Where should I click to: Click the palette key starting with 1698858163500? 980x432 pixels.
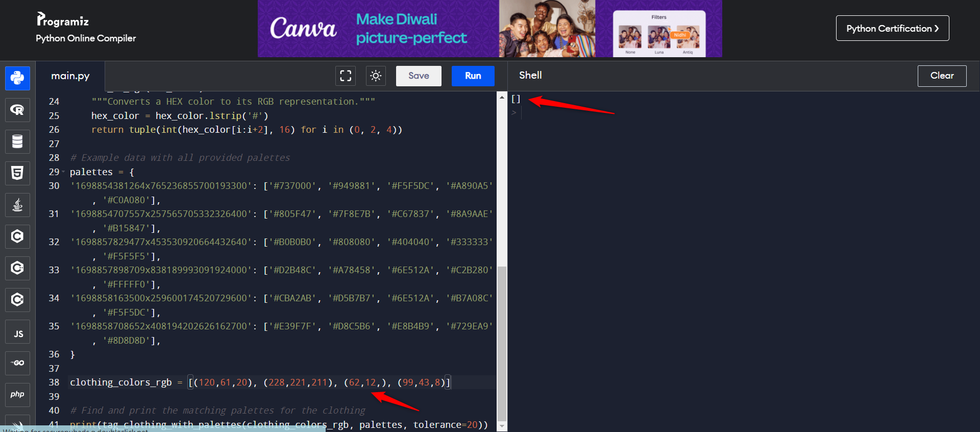[x=161, y=298]
